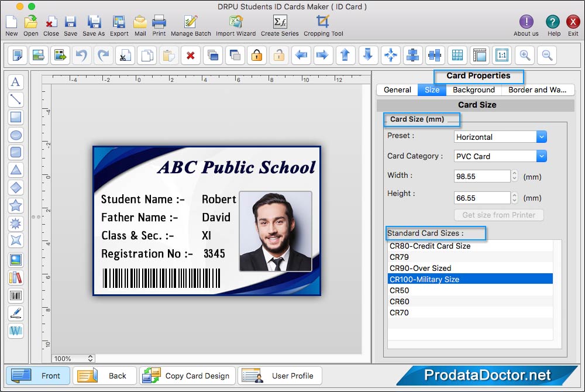Select the Text tool A icon

[x=16, y=82]
